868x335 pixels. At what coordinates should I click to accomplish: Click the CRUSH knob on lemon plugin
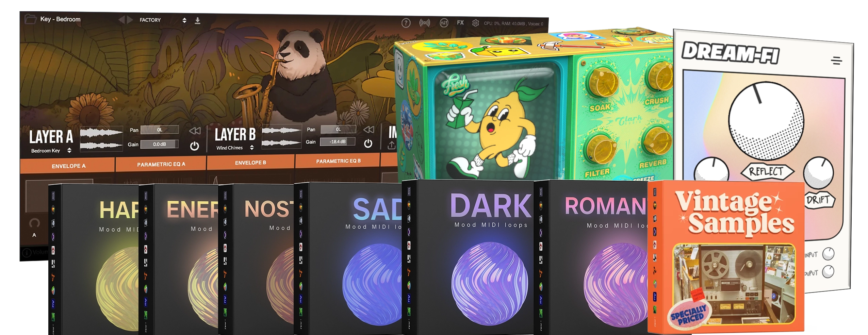(659, 76)
